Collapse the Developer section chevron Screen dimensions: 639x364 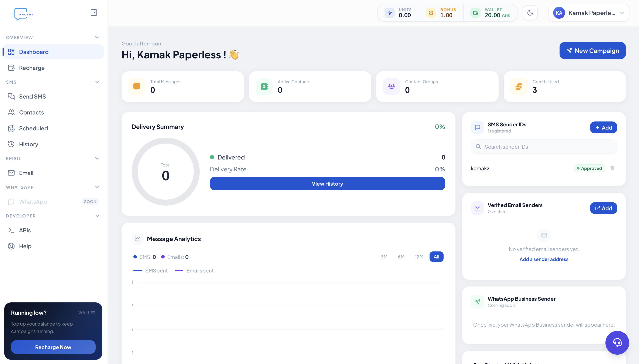pyautogui.click(x=97, y=216)
